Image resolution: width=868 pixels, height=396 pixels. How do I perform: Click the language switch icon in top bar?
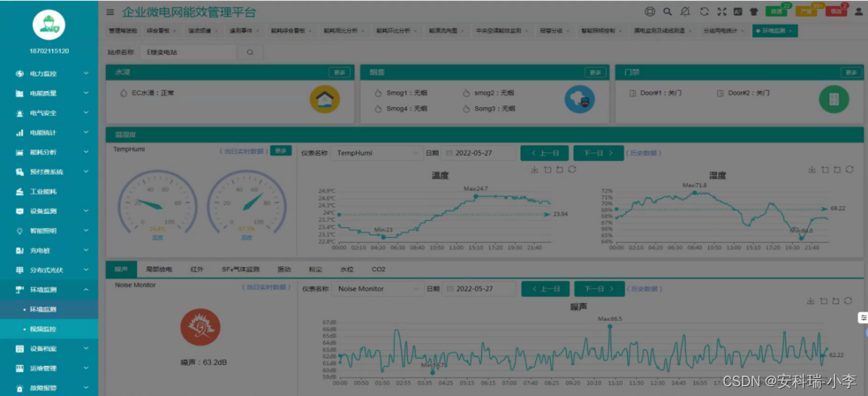(737, 11)
